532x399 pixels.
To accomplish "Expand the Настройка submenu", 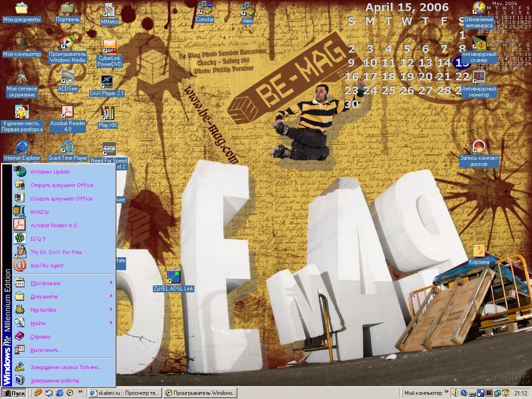I will (43, 310).
